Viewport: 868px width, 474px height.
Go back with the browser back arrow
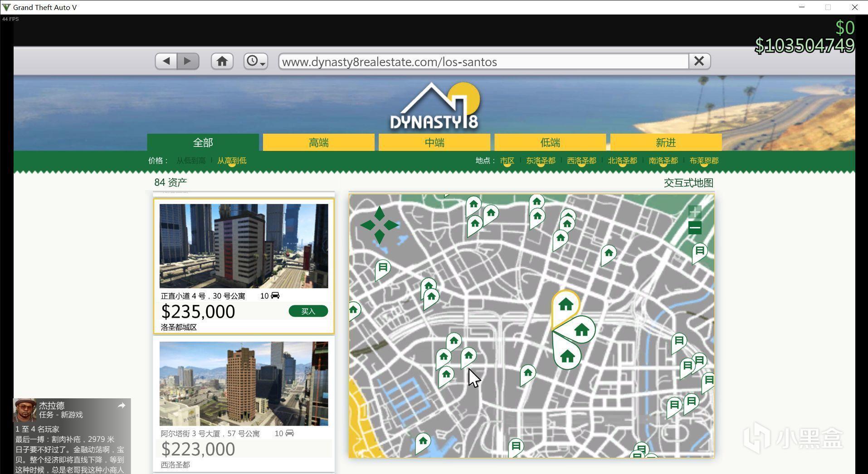(166, 61)
